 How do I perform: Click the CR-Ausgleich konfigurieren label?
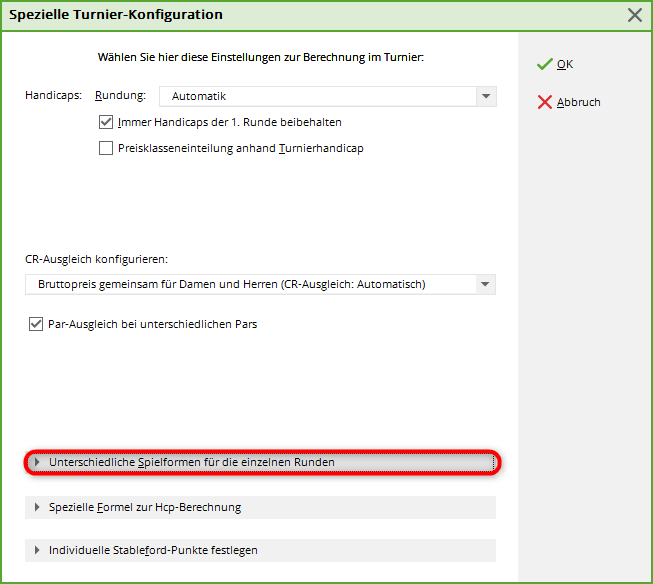pyautogui.click(x=96, y=259)
